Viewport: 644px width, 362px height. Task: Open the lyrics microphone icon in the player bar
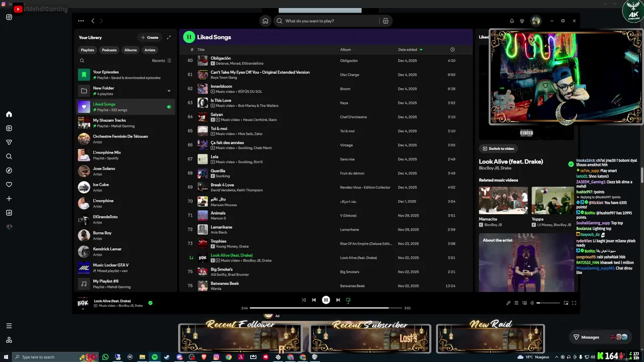tap(508, 303)
